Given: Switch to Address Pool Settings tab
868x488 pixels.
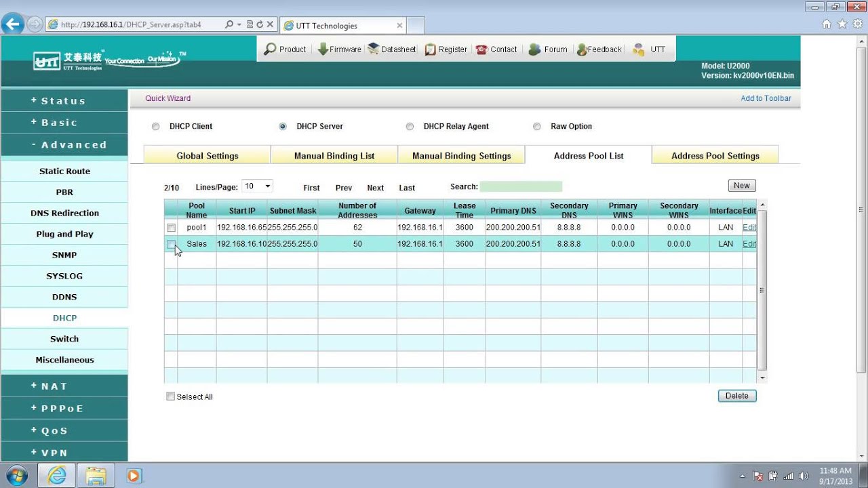Looking at the screenshot, I should point(715,156).
